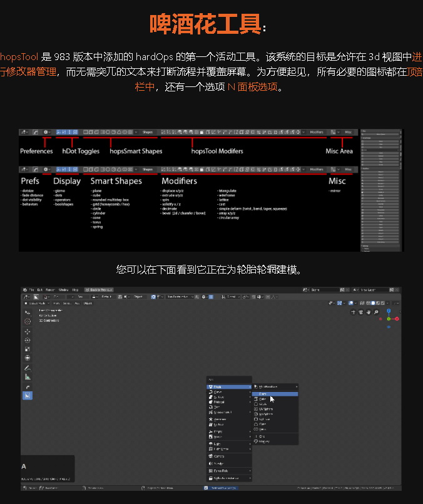
Task: Choose Monkey from the Mesh submenu
Action: tap(275, 441)
